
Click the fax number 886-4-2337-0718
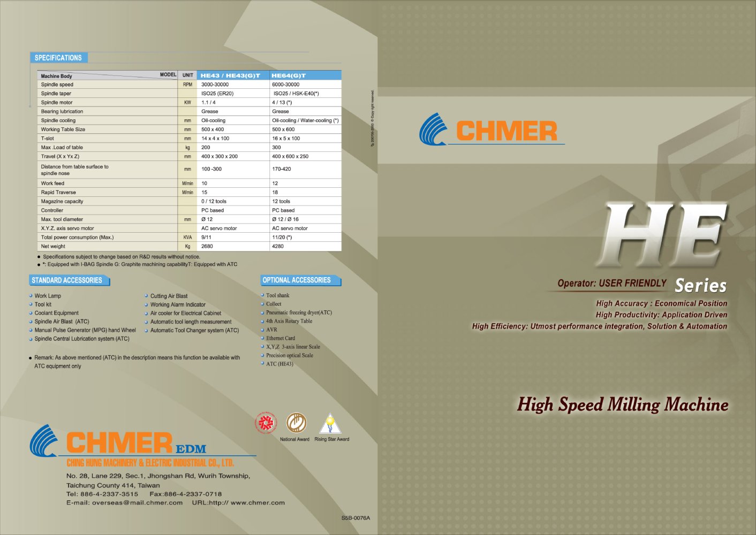pyautogui.click(x=193, y=494)
